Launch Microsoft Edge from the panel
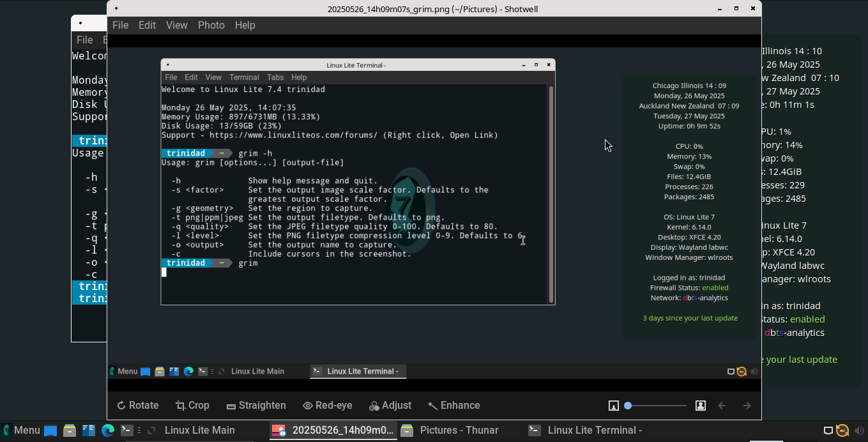This screenshot has width=868, height=442. (x=108, y=431)
